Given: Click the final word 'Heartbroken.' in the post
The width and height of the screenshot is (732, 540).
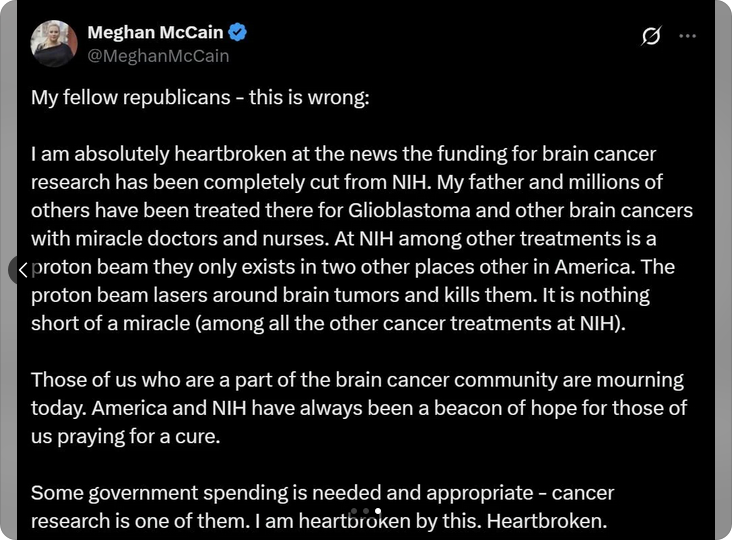Looking at the screenshot, I should (x=547, y=521).
